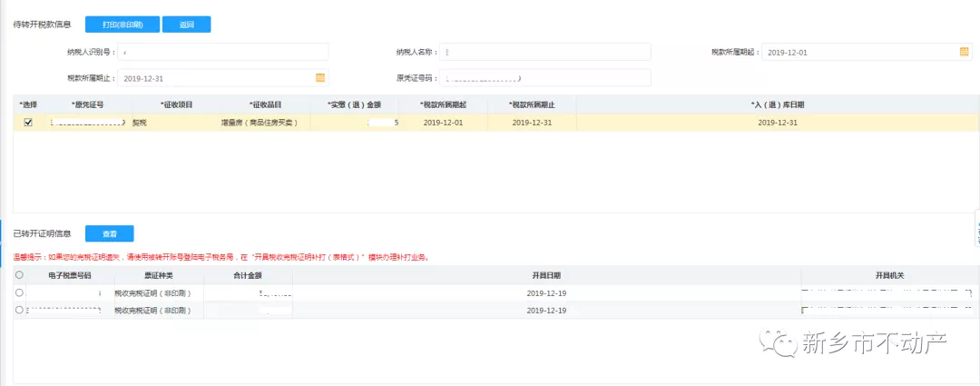Focus the 纳税人识别号 input field
The width and height of the screenshot is (980, 386).
[222, 52]
